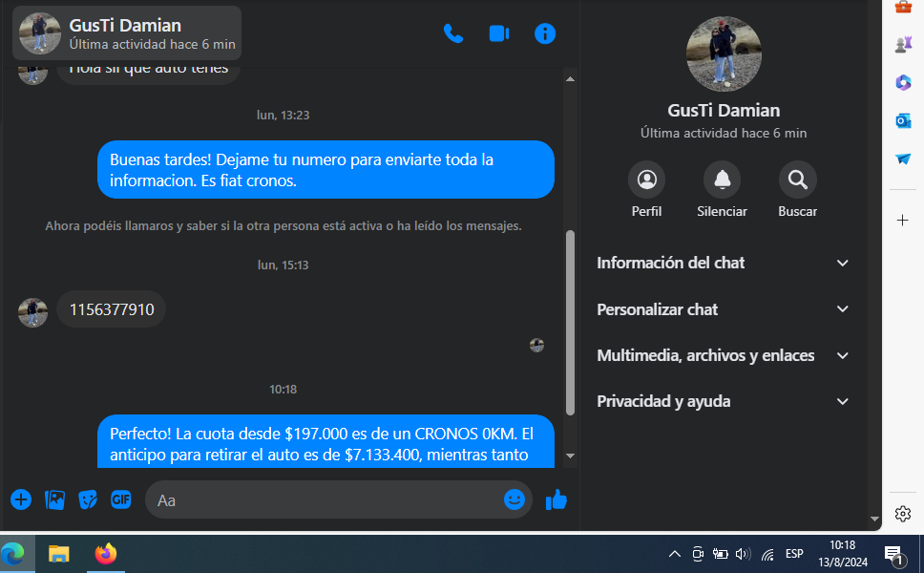924x573 pixels.
Task: Search the conversation with the Buscar magnifier
Action: tap(797, 180)
